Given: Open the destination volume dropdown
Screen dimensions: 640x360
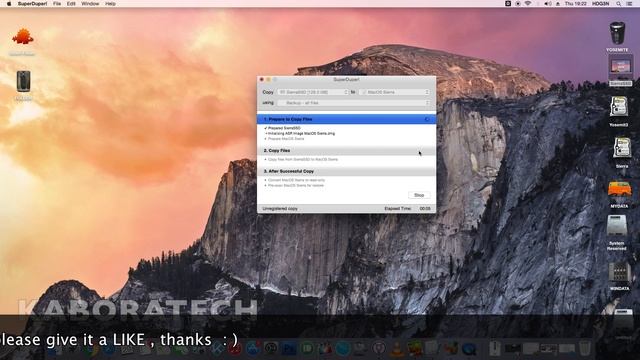Looking at the screenshot, I should click(x=395, y=92).
